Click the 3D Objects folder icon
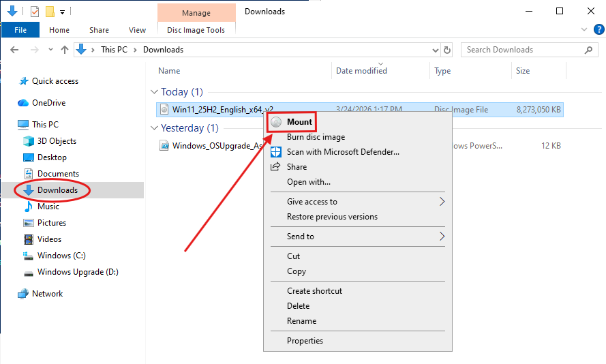This screenshot has width=606, height=364. tap(29, 141)
